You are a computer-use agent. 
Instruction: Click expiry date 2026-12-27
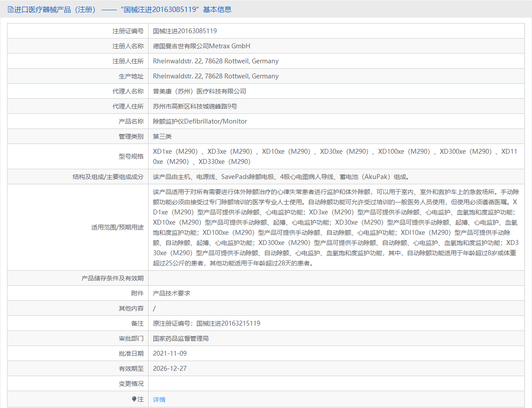pos(170,369)
